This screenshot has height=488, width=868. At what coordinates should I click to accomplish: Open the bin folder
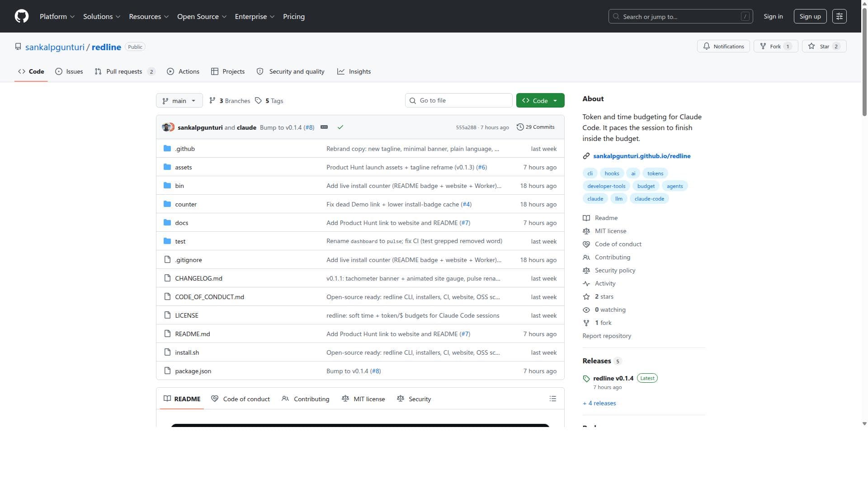pyautogui.click(x=179, y=186)
